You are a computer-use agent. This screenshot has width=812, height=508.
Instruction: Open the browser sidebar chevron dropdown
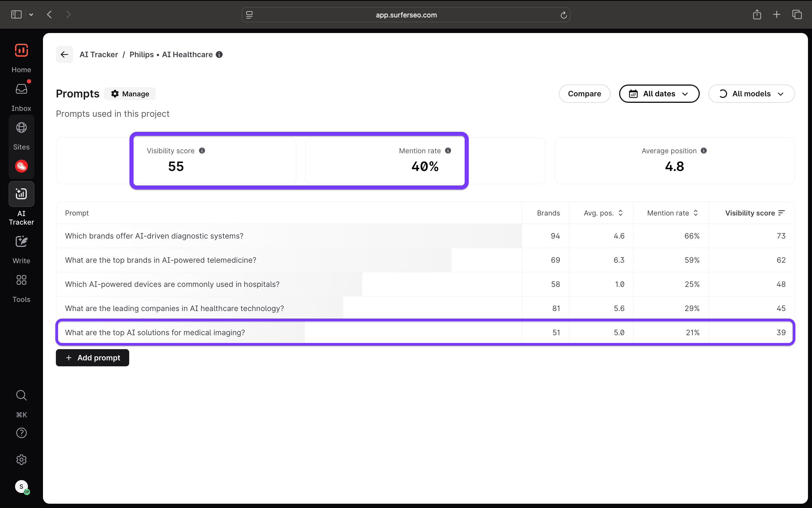(x=31, y=14)
